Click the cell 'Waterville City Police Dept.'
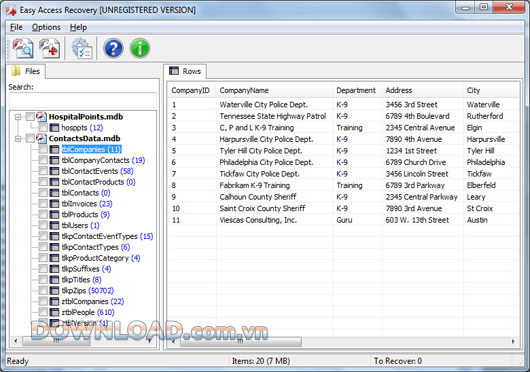This screenshot has width=530, height=372. (263, 105)
